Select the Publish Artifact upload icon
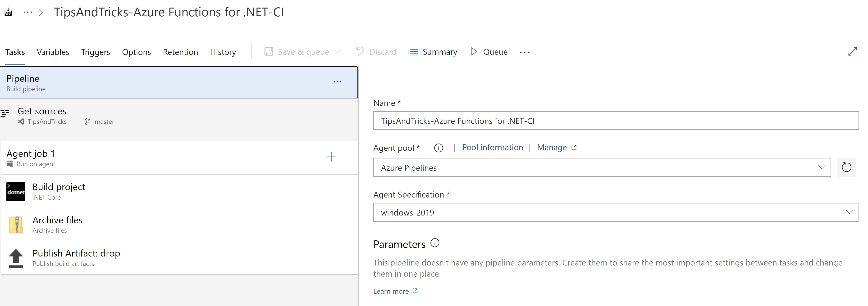Image resolution: width=868 pixels, height=306 pixels. click(x=16, y=258)
